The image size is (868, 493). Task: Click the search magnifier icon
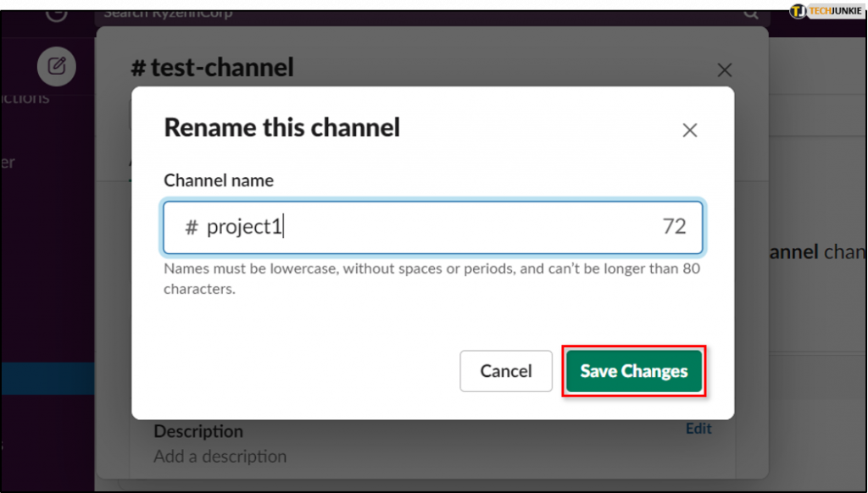tap(751, 13)
